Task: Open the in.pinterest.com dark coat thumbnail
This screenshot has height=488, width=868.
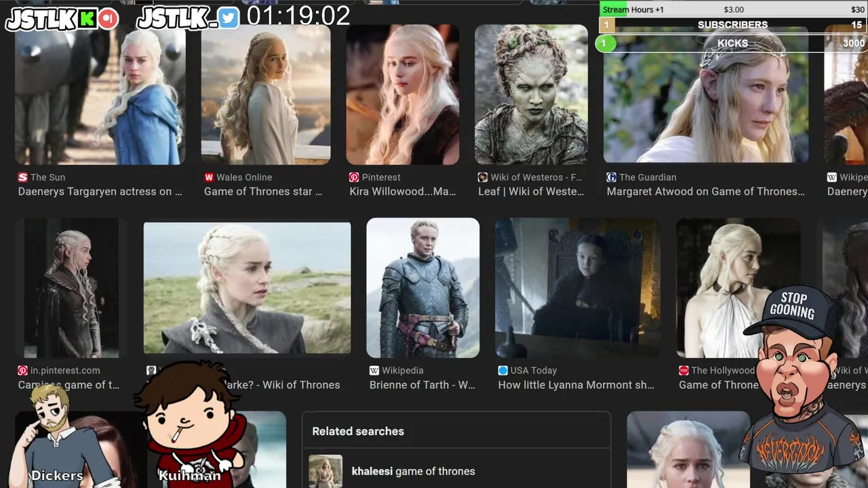Action: pyautogui.click(x=71, y=287)
